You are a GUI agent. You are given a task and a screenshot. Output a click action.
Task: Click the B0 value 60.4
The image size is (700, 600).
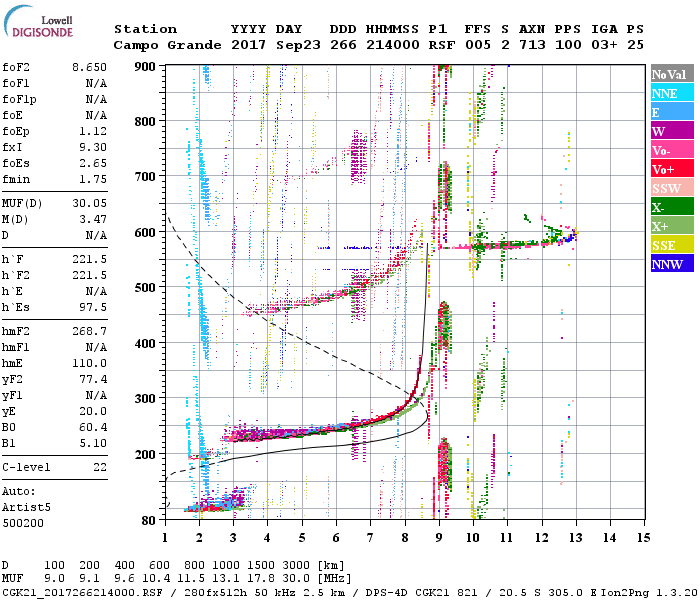pos(93,428)
